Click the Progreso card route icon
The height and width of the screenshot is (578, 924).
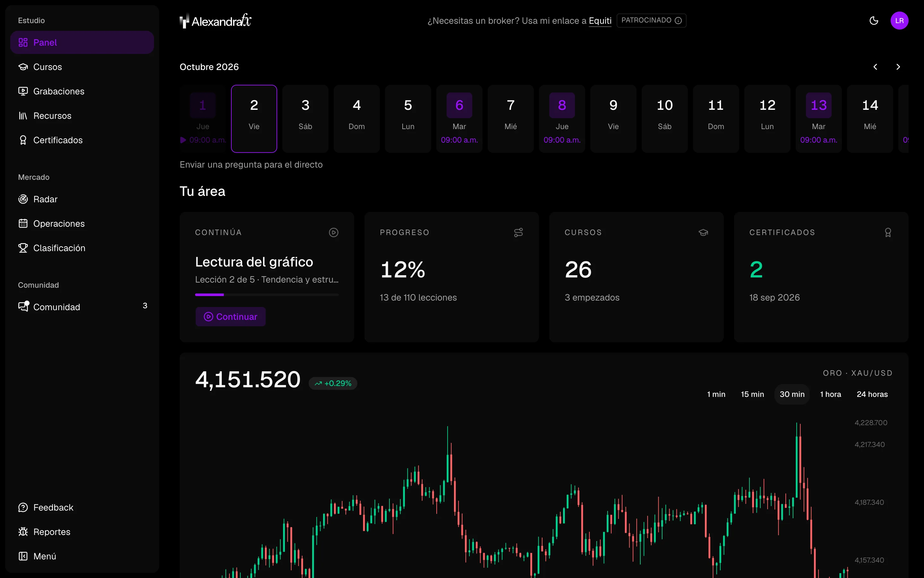point(518,232)
